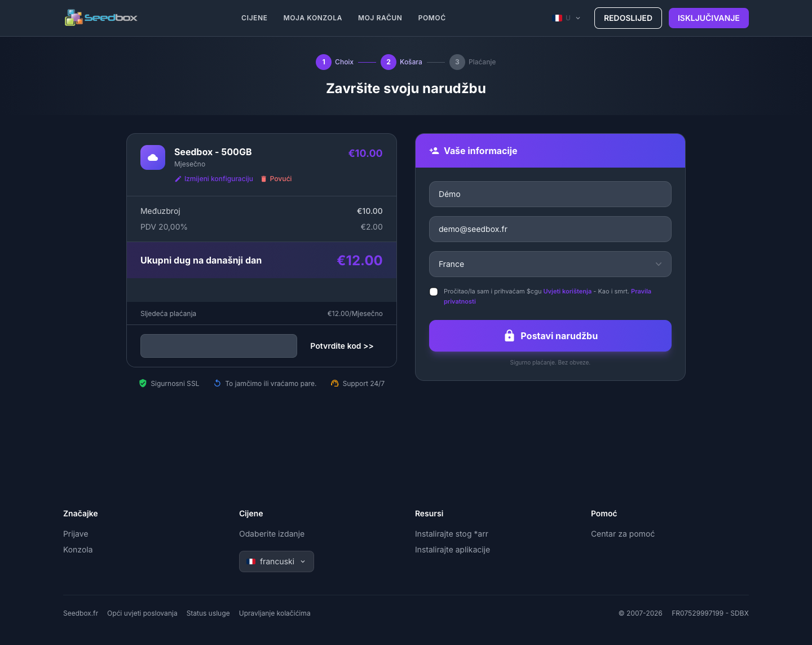Click the Sljedeća plaćanja label
Viewport: 812px width, 645px height.
click(x=168, y=314)
